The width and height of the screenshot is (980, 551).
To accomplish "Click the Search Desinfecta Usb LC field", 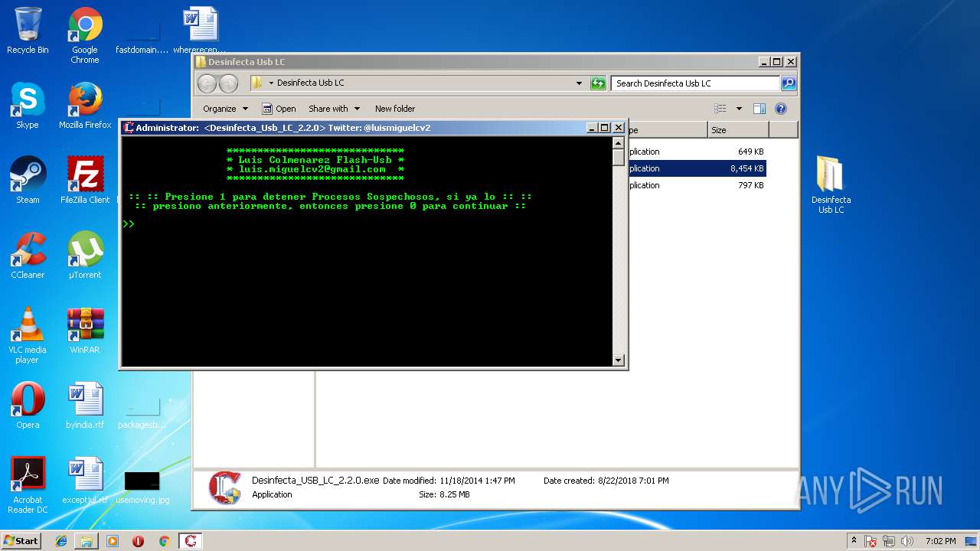I will 695,83.
